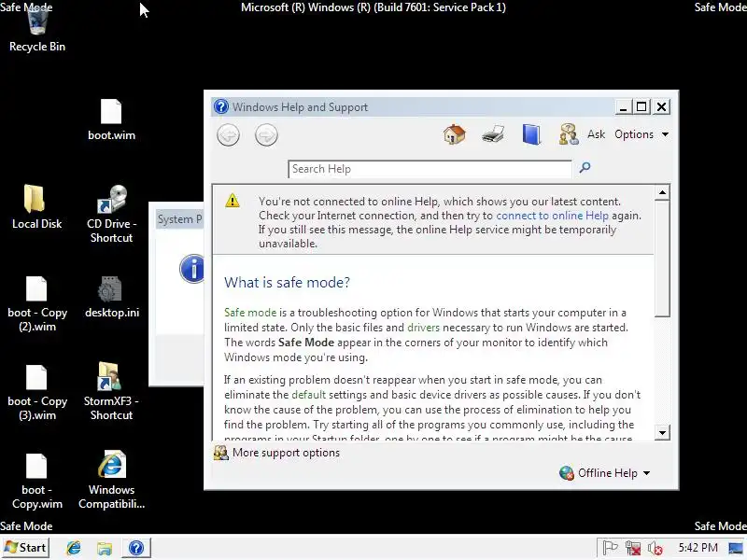The image size is (747, 560).
Task: Click the volume speaker tray icon
Action: click(x=655, y=548)
